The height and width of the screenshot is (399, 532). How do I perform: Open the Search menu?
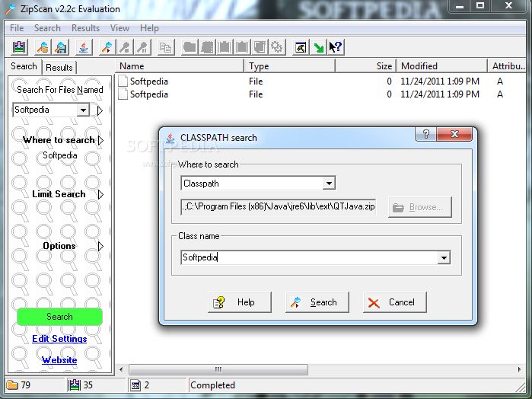pyautogui.click(x=47, y=28)
